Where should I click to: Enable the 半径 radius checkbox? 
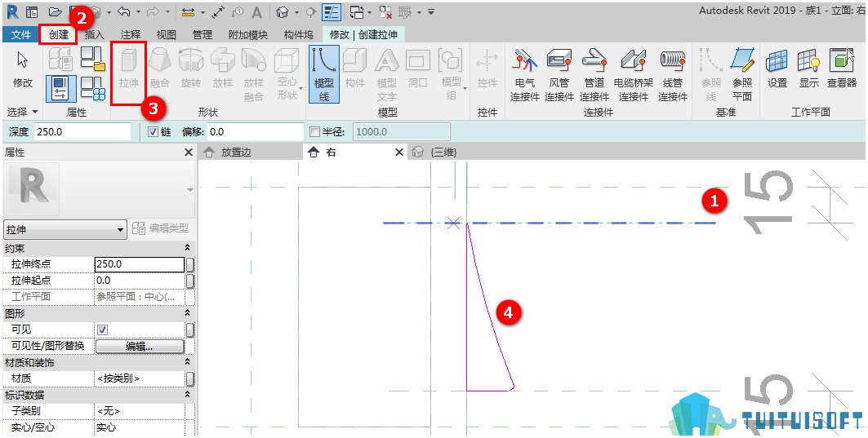pyautogui.click(x=314, y=132)
